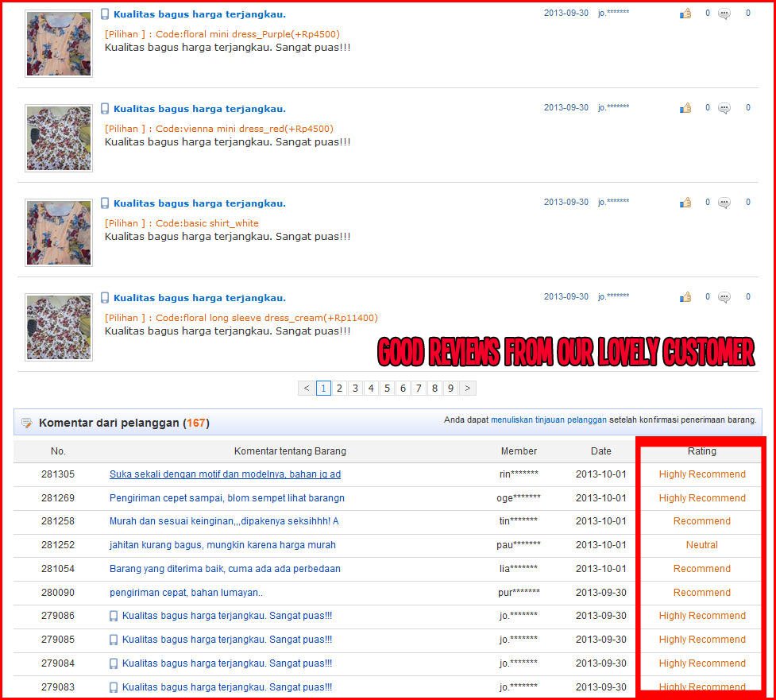Click thumbs-up icon on floral mini dress_Purple review

pyautogui.click(x=685, y=14)
